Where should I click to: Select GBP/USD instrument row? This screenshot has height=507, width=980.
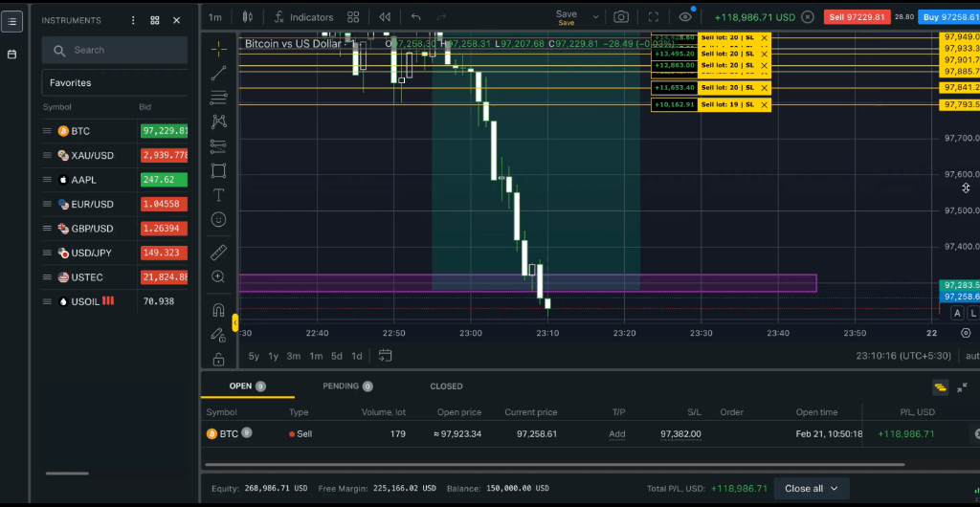[x=115, y=229]
